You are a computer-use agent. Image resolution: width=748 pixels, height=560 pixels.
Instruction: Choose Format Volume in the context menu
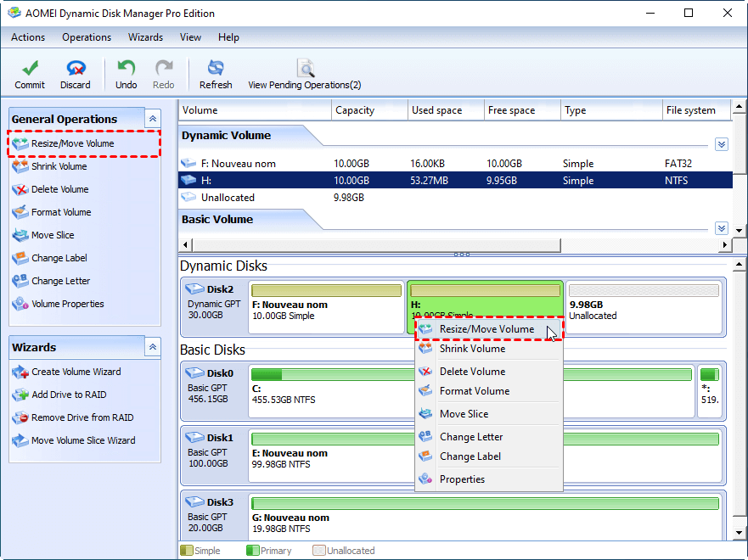489,391
